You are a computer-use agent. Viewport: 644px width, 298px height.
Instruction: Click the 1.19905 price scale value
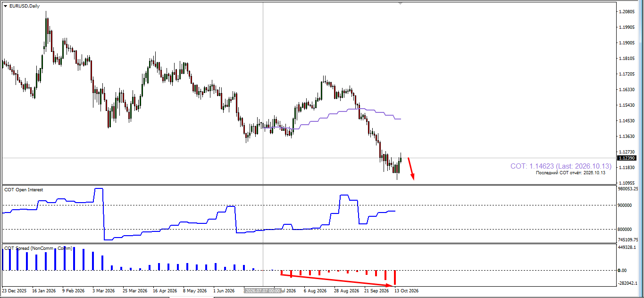pyautogui.click(x=627, y=27)
